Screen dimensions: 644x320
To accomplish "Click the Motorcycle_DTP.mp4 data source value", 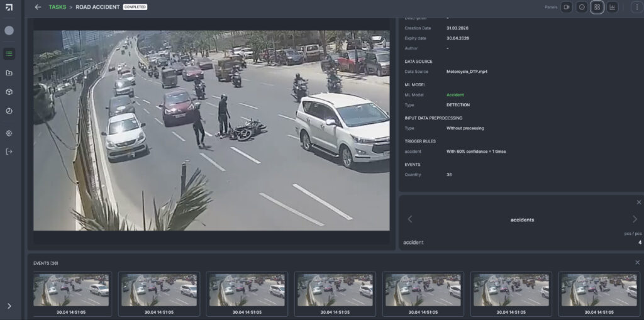I will tap(467, 72).
